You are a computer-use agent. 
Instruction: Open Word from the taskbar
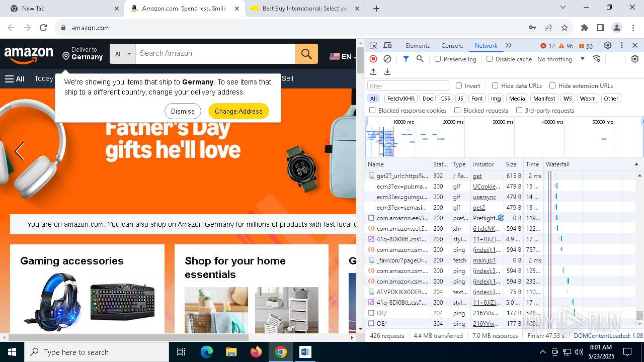click(x=305, y=352)
